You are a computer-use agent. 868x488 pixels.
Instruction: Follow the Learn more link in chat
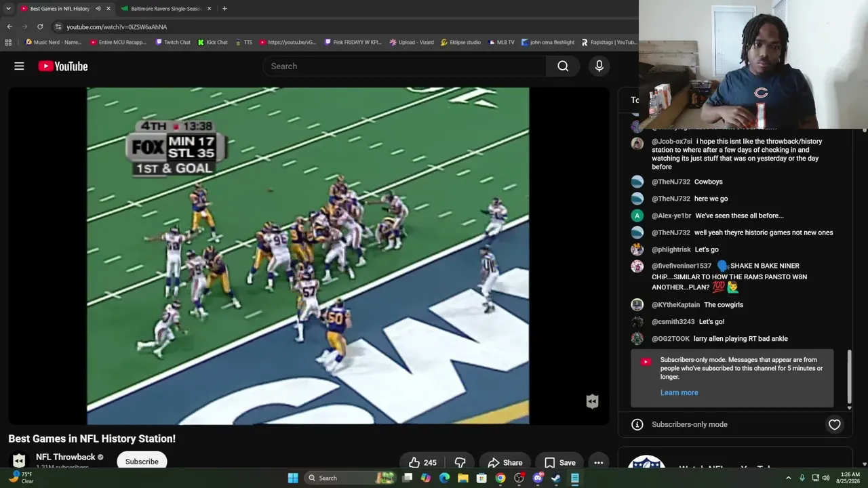[x=679, y=392]
